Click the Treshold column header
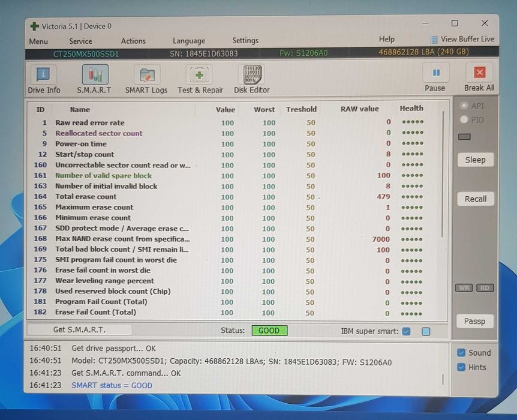517x420 pixels. (x=301, y=109)
